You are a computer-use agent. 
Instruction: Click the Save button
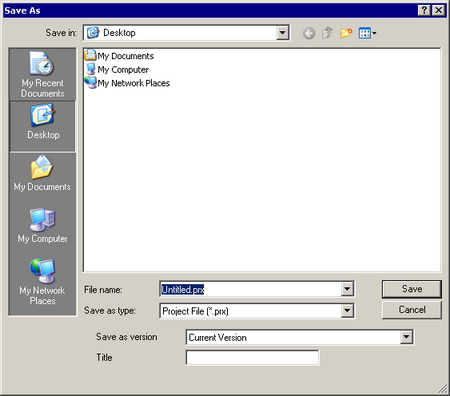tap(412, 289)
